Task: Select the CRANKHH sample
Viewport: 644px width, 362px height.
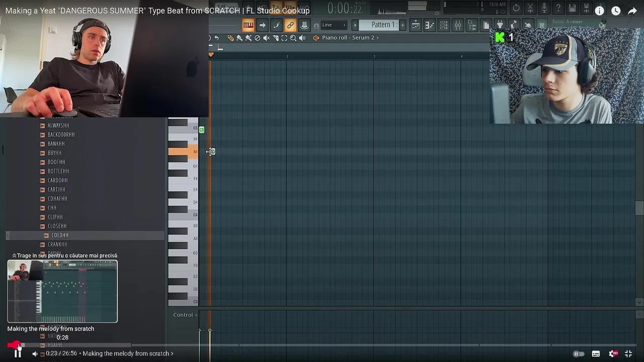Action: (57, 244)
